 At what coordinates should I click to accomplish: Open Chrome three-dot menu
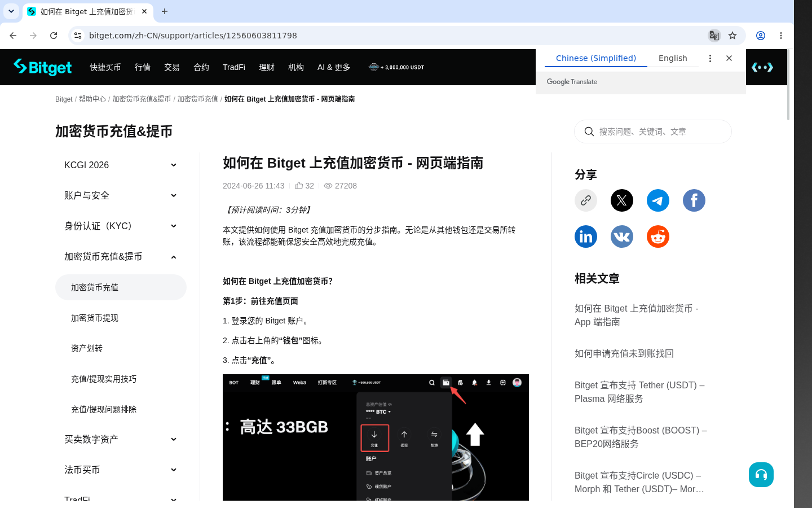(x=781, y=36)
